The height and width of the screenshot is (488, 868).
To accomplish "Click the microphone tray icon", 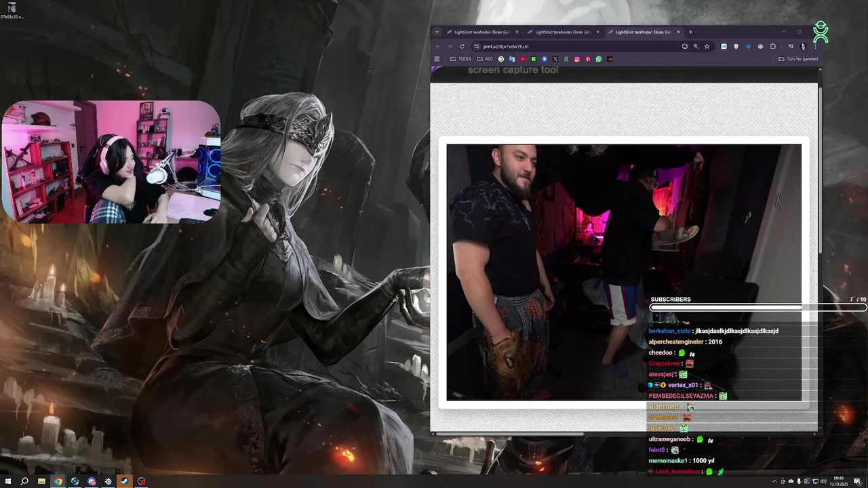I will point(799,481).
